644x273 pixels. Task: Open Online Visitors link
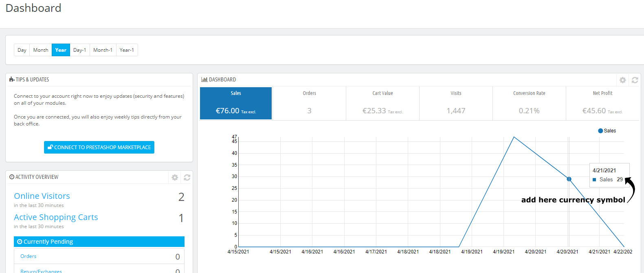point(42,196)
